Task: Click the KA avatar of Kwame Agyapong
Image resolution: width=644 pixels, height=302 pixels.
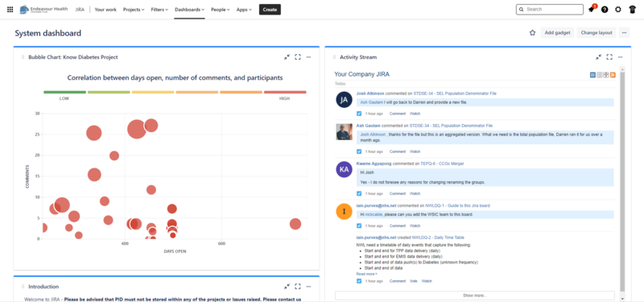Action: click(x=345, y=169)
